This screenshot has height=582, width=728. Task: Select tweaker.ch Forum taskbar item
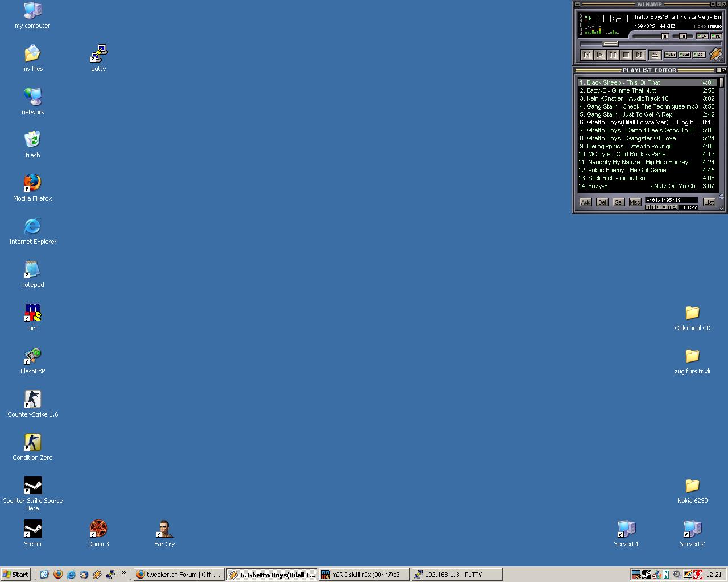coord(178,575)
